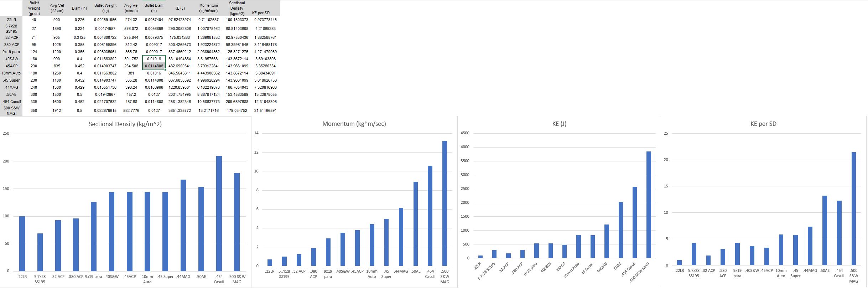The height and width of the screenshot is (289, 868).
Task: Select the Sectional Density chart title
Action: (x=125, y=124)
